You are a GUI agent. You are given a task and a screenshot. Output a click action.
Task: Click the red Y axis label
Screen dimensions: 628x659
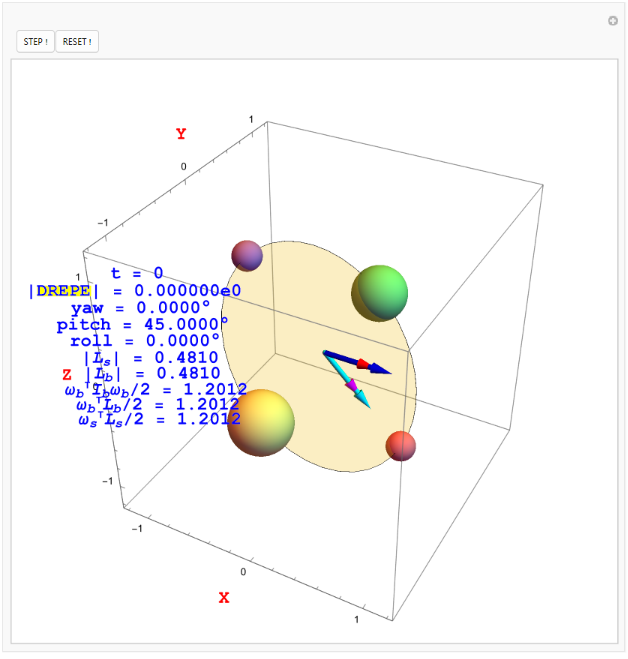coord(181,134)
